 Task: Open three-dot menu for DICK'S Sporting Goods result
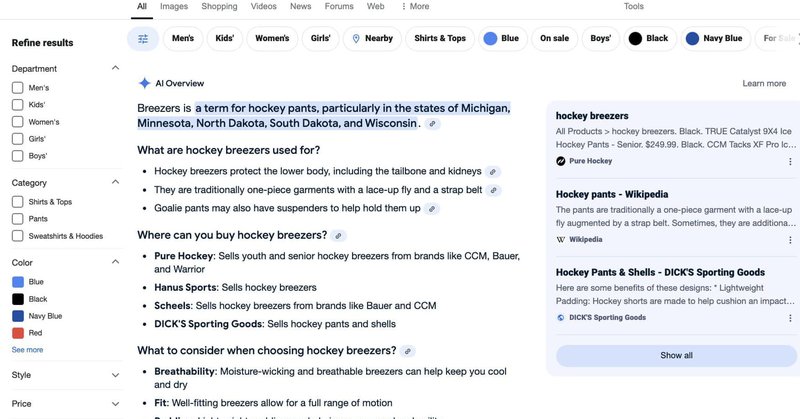click(790, 318)
